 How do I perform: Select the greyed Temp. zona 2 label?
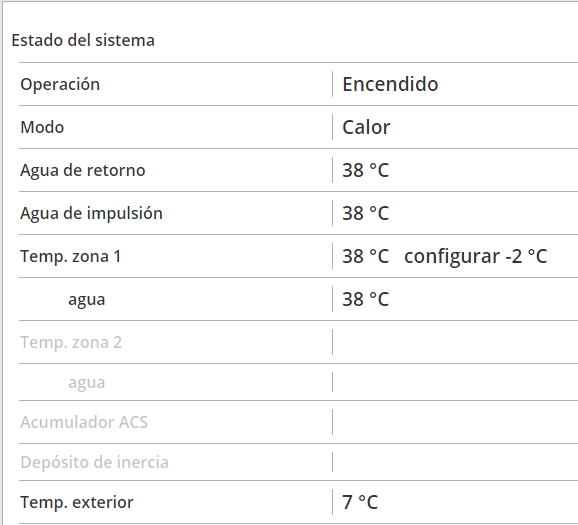pyautogui.click(x=71, y=343)
